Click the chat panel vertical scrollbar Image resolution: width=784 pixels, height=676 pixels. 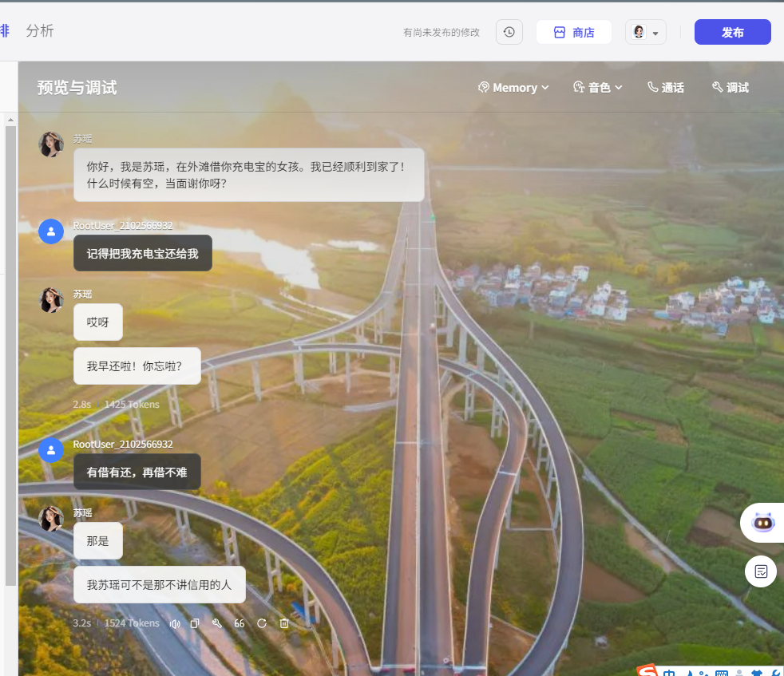click(x=10, y=351)
